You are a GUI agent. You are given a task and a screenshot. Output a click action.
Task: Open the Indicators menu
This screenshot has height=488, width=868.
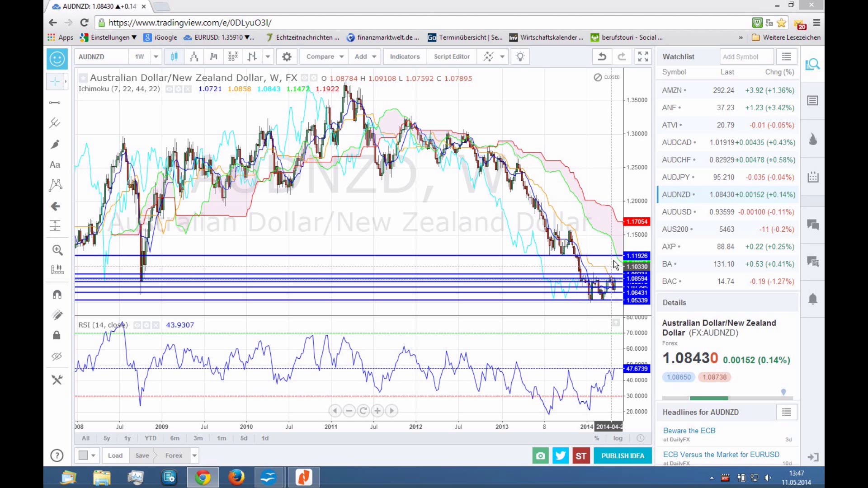pos(405,56)
